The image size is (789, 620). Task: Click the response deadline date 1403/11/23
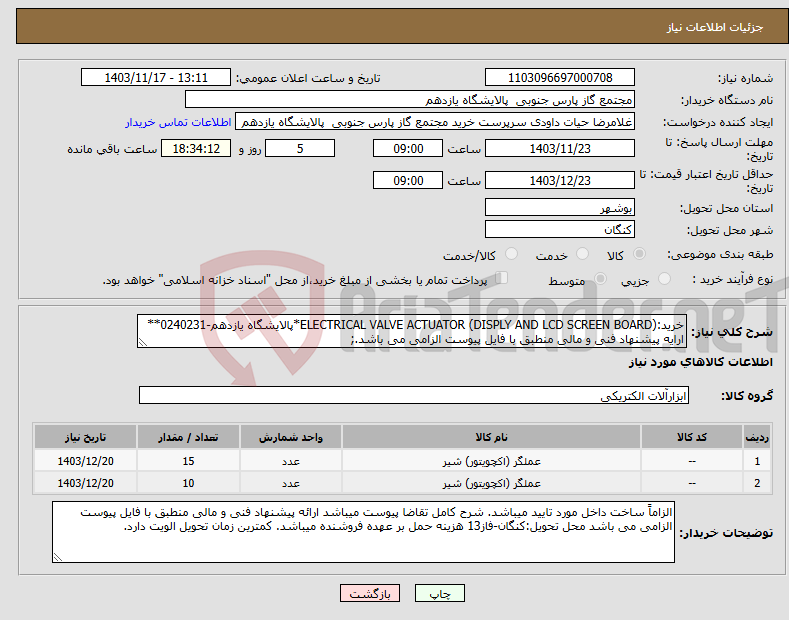pyautogui.click(x=560, y=148)
